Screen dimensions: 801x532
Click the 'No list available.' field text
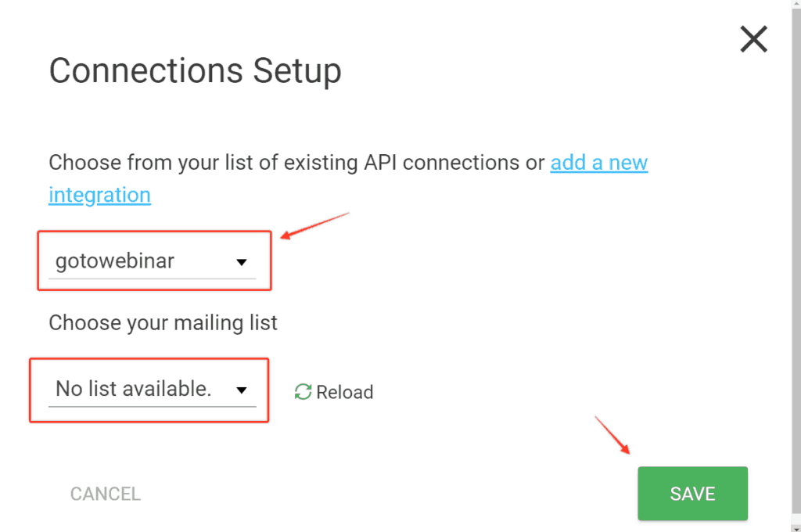(133, 389)
